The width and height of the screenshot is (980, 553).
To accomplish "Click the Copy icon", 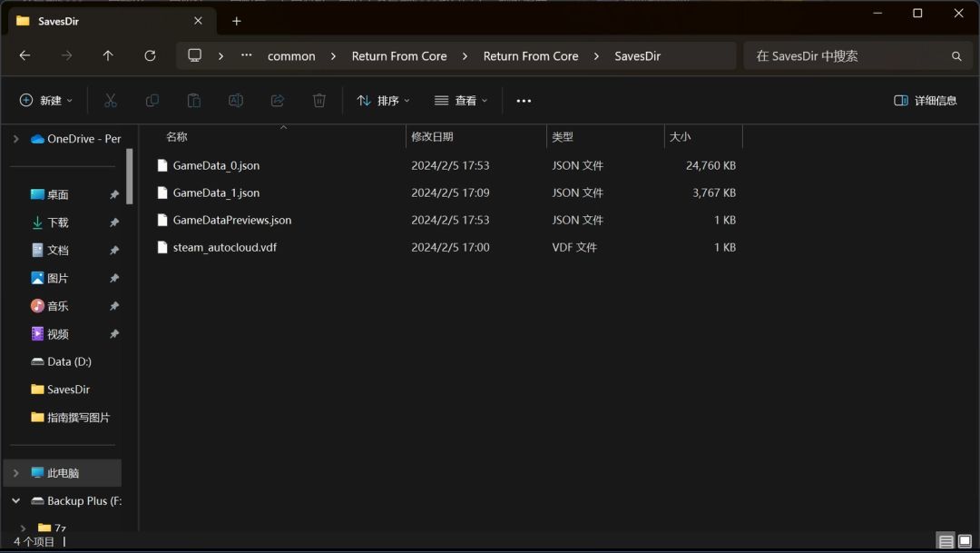I will [152, 100].
